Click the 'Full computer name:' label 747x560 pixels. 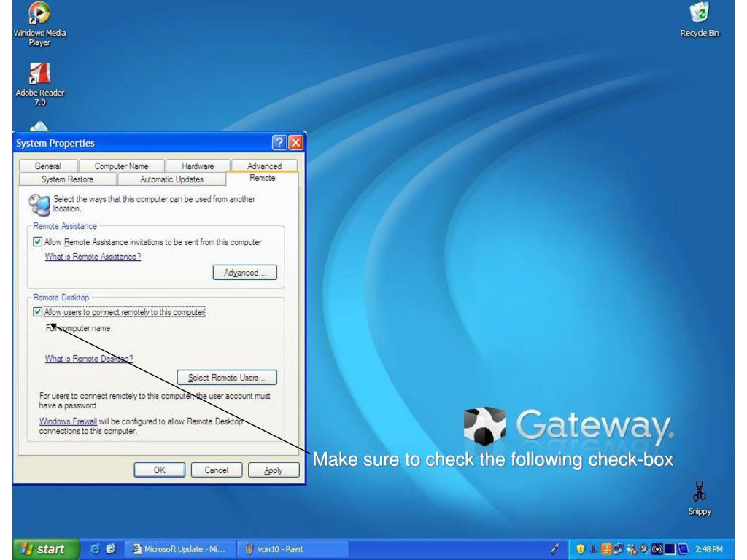(x=79, y=328)
